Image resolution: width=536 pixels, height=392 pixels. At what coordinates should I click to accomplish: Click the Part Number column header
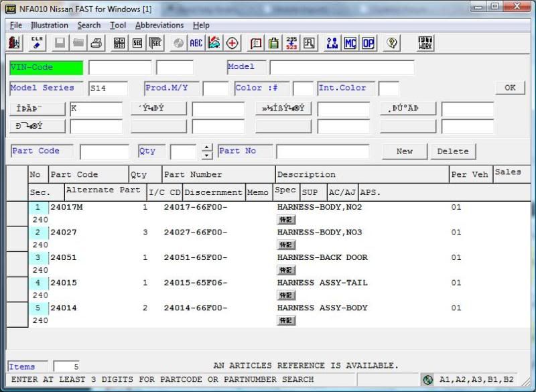click(218, 175)
